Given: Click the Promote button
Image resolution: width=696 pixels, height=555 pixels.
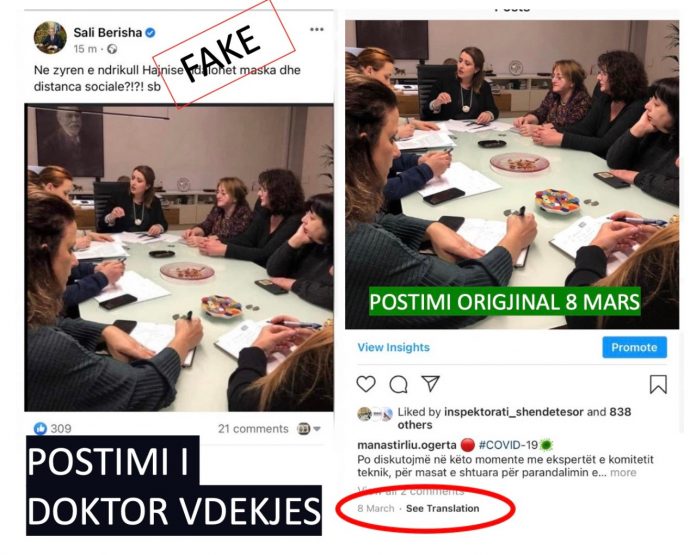Looking at the screenshot, I should pyautogui.click(x=634, y=347).
